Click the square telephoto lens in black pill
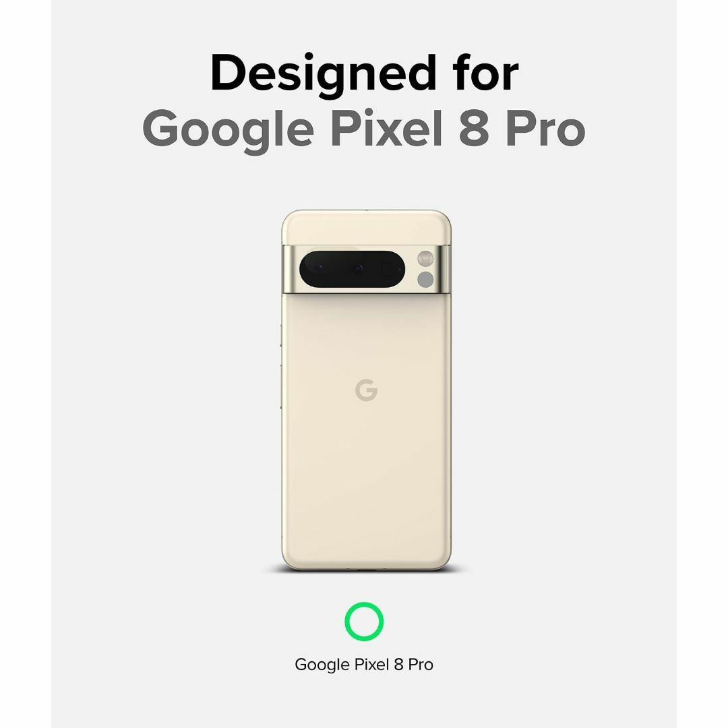This screenshot has height=728, width=728. coord(388,269)
